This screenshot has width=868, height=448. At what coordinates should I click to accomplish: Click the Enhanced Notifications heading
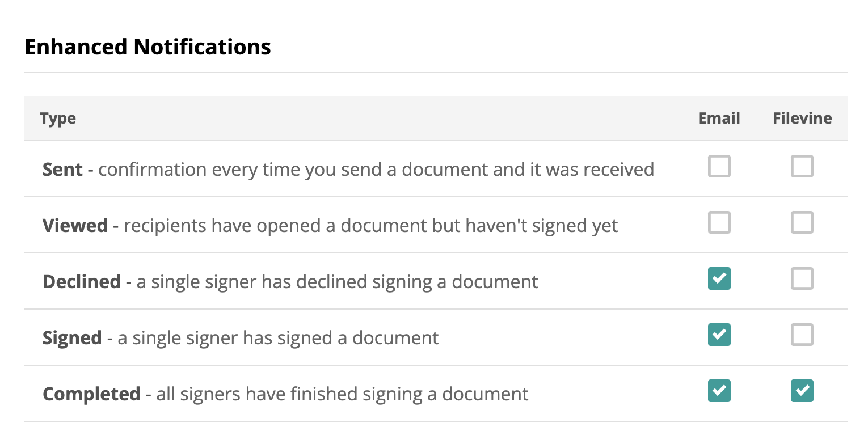click(148, 47)
